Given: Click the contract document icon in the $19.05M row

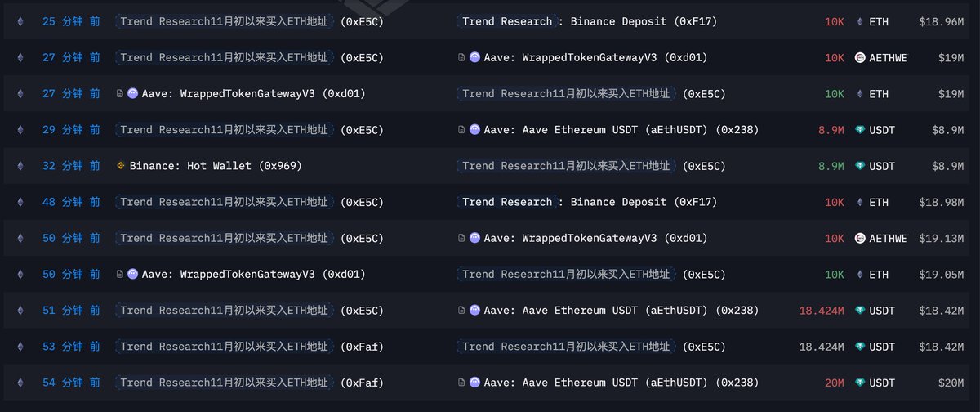Looking at the screenshot, I should (120, 275).
